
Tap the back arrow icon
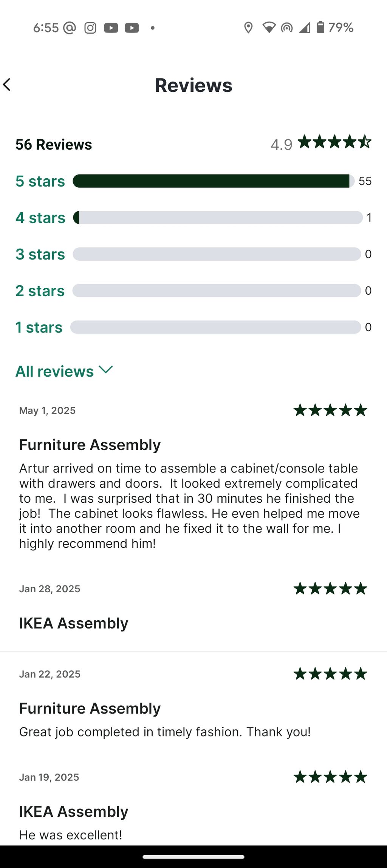pyautogui.click(x=7, y=85)
